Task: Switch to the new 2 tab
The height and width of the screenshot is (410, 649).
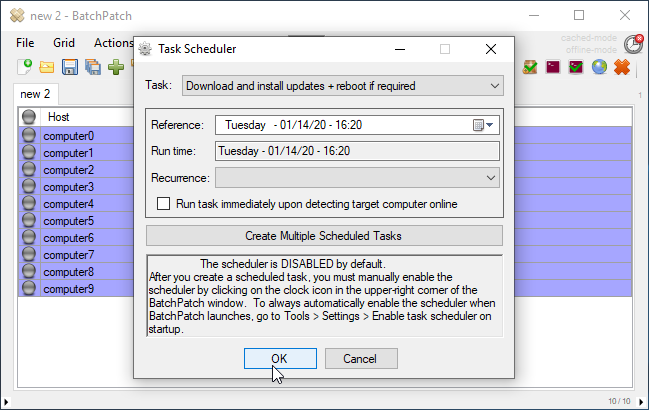Action: pos(36,94)
